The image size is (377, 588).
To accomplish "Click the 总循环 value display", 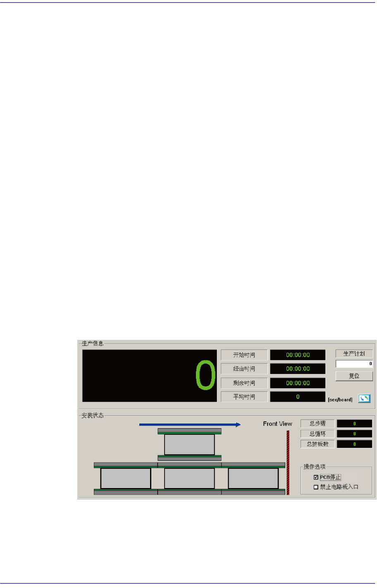I will pyautogui.click(x=354, y=434).
